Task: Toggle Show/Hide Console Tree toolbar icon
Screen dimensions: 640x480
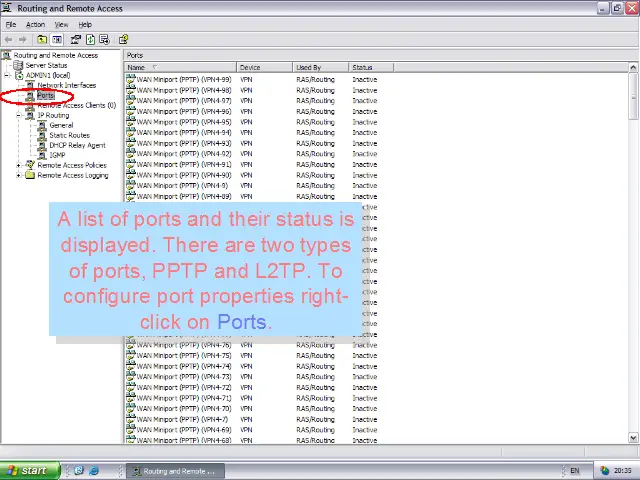Action: click(57, 40)
